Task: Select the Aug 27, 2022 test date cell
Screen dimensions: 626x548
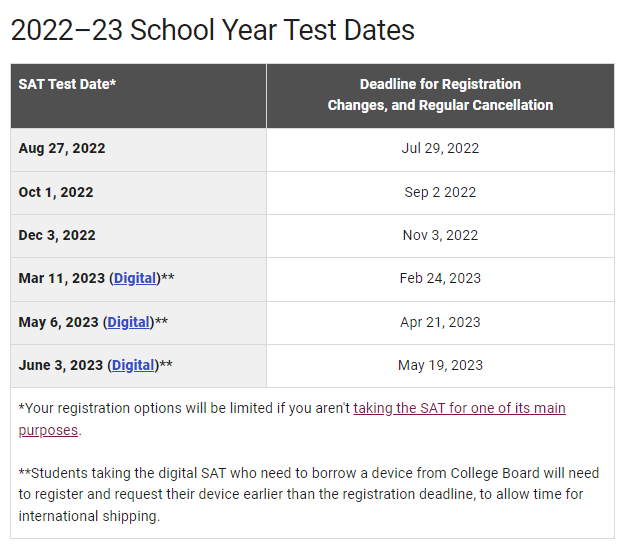Action: click(62, 148)
